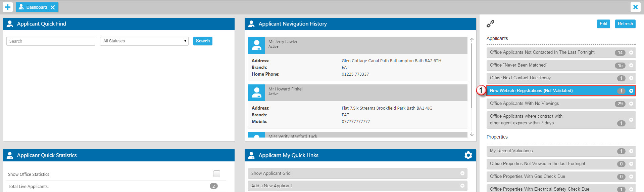Image resolution: width=644 pixels, height=192 pixels.
Task: Click the Edit button
Action: [603, 24]
